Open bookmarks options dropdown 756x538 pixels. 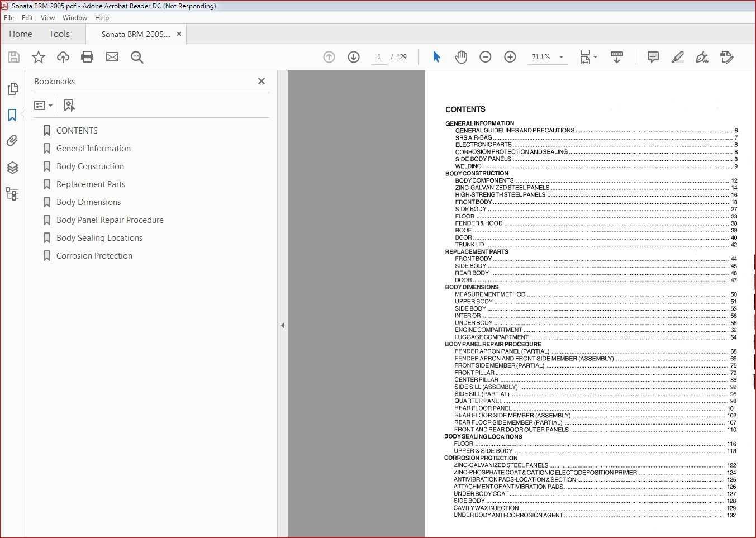(x=44, y=105)
